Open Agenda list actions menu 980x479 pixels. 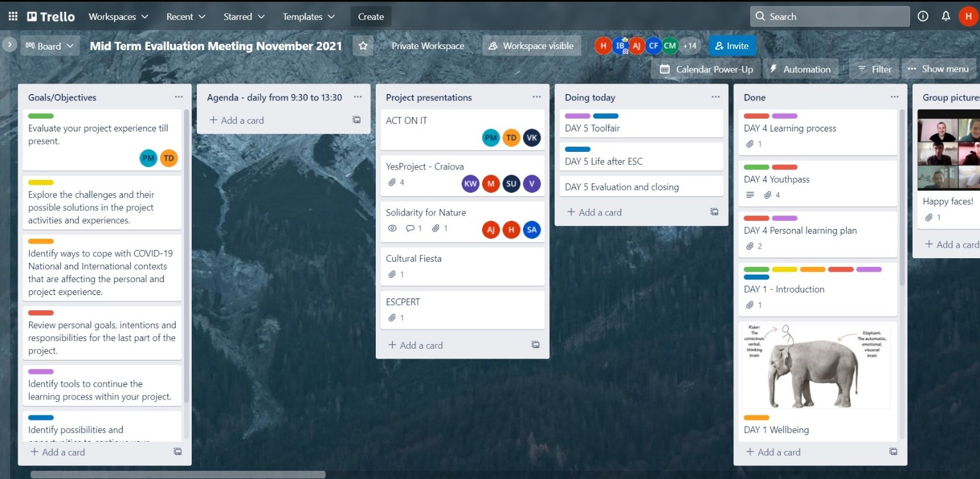coord(358,97)
